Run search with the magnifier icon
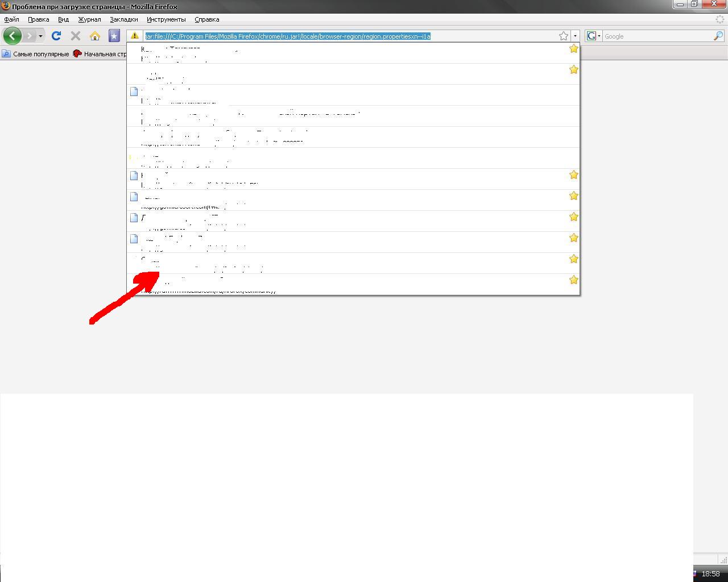The height and width of the screenshot is (582, 728). pyautogui.click(x=718, y=36)
